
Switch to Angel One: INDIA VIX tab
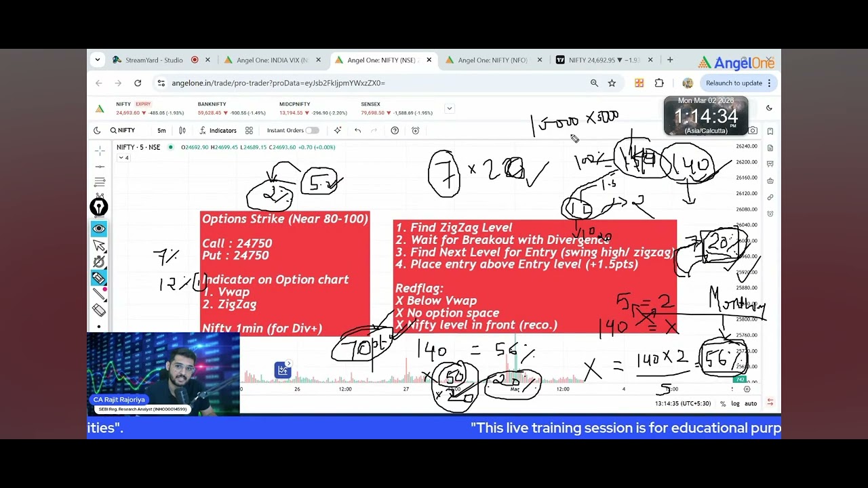(272, 60)
